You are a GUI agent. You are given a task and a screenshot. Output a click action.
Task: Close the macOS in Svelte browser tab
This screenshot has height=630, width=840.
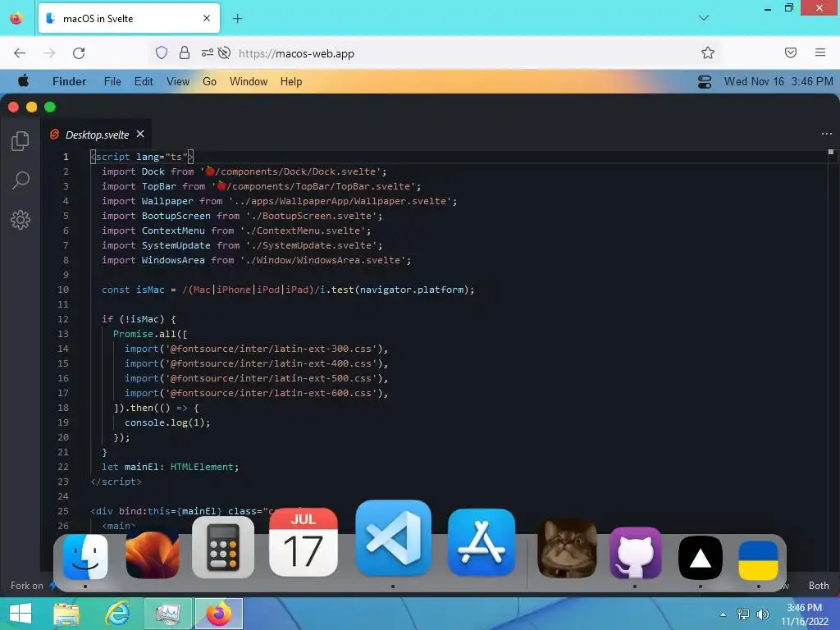pos(207,18)
